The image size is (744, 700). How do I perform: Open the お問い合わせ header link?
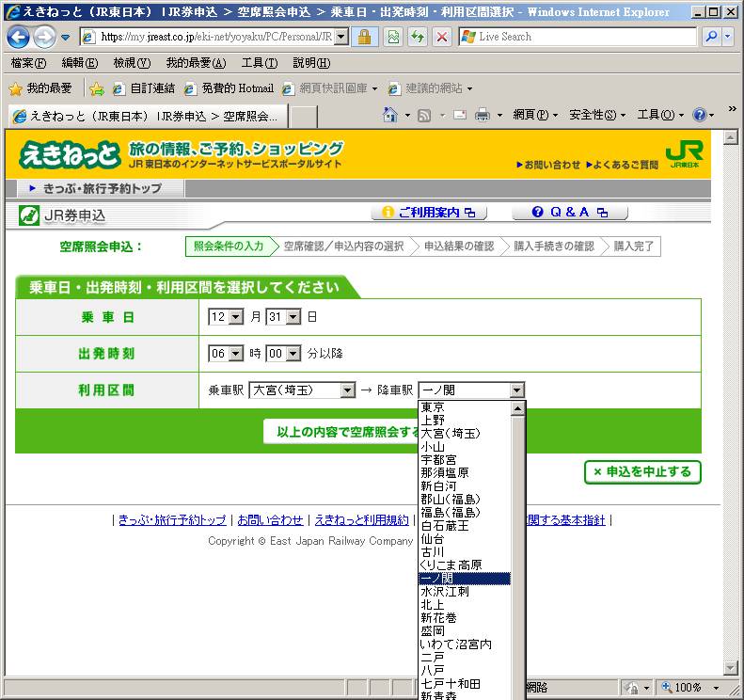(548, 165)
